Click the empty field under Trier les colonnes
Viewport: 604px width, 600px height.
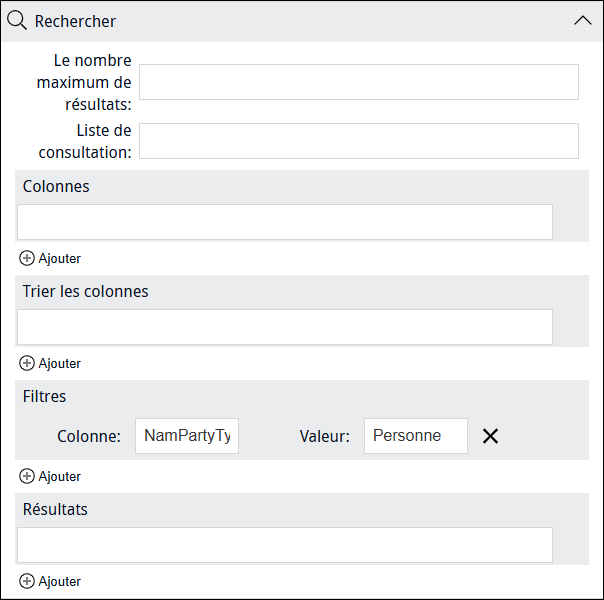285,327
